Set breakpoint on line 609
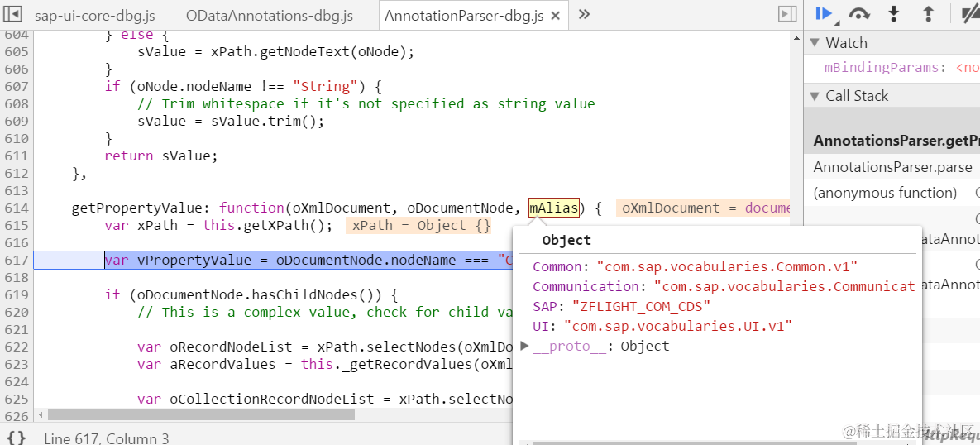980x445 pixels. point(15,121)
